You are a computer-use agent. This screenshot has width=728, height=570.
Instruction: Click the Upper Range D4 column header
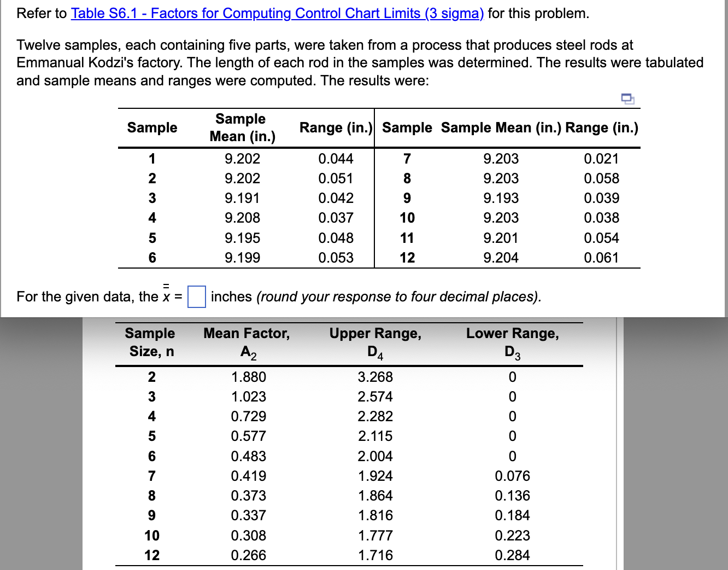coord(375,342)
